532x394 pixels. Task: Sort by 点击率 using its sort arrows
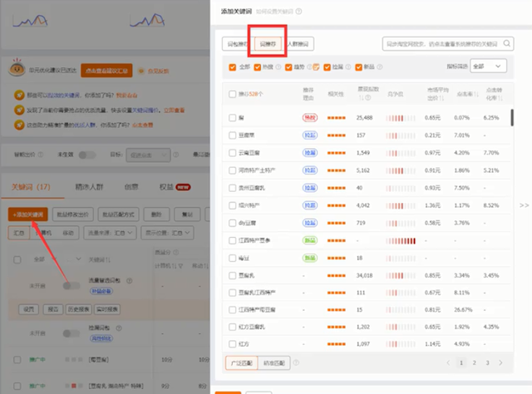(x=476, y=94)
